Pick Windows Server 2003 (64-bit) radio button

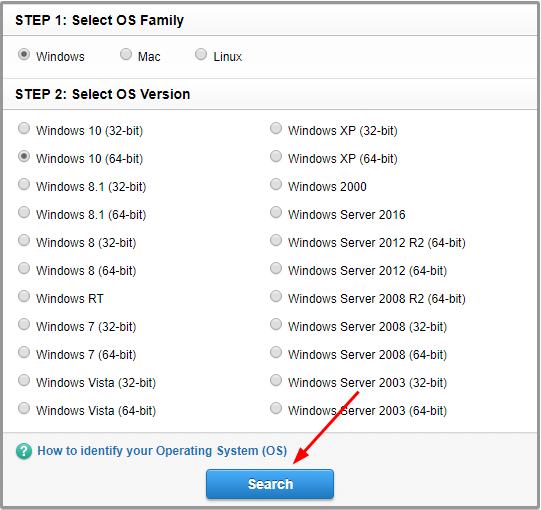[x=276, y=408]
